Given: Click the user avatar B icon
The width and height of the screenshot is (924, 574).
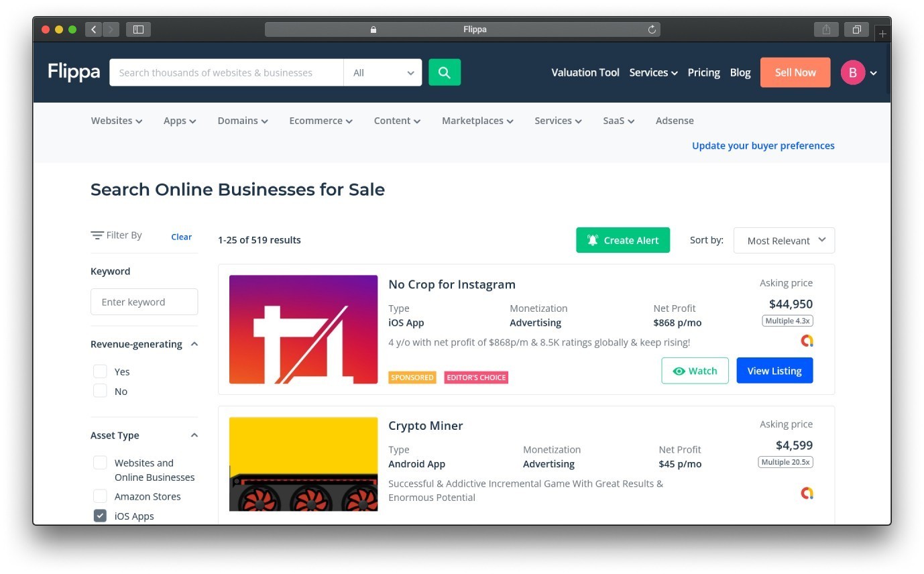Looking at the screenshot, I should click(x=853, y=72).
